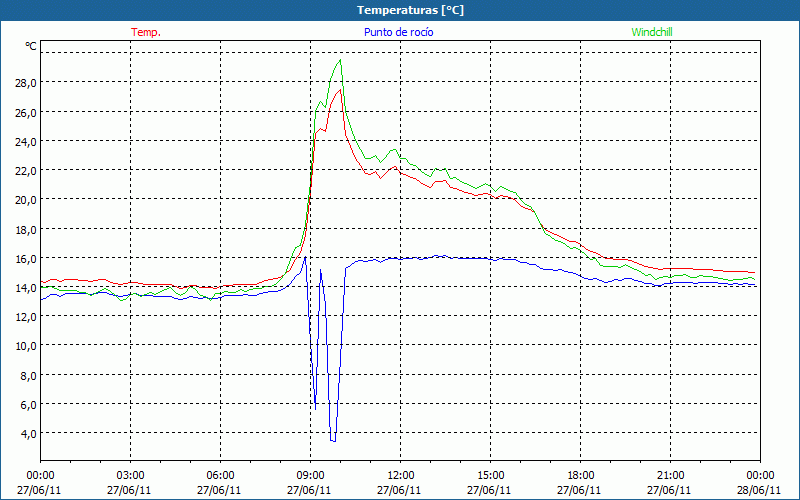
Task: Click the 28/06/11 date label
Action: 759,490
